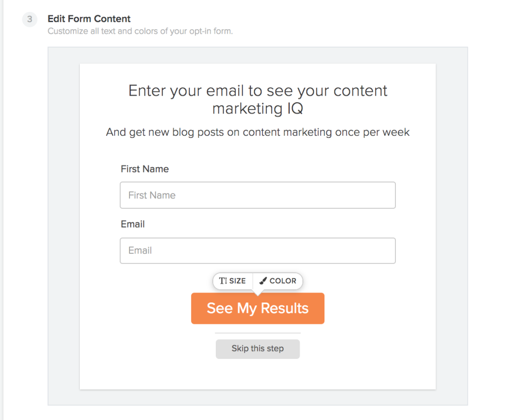Select the form headline about content marketing IQ
Screen dimensions: 508x420
[x=257, y=99]
